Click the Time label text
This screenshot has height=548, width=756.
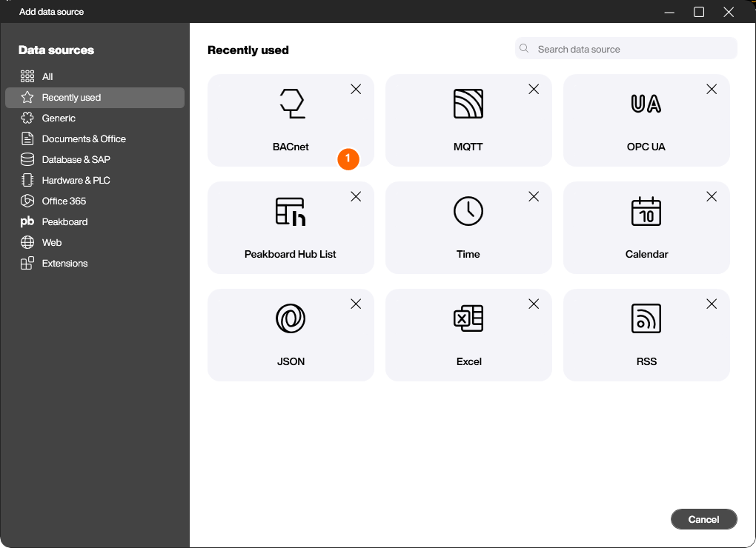[468, 254]
